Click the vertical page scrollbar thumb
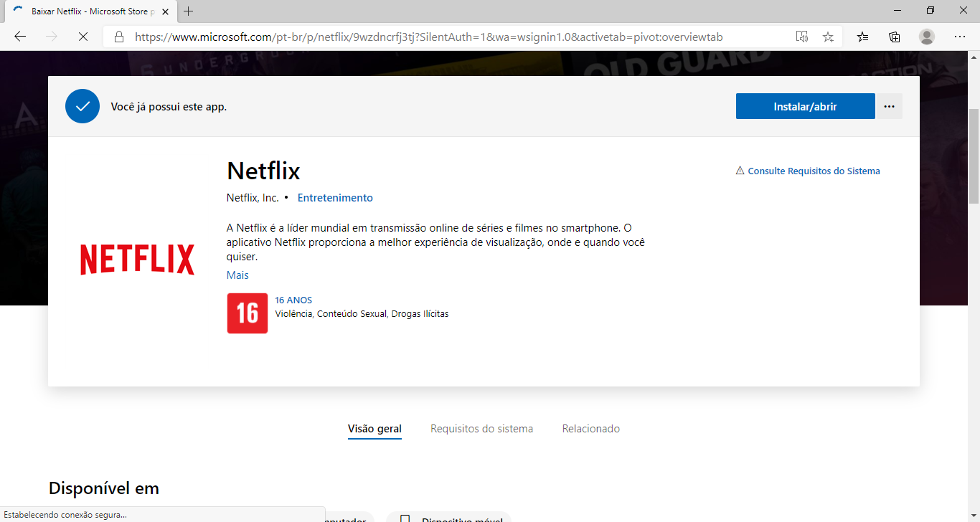Viewport: 980px width, 522px height. click(974, 157)
